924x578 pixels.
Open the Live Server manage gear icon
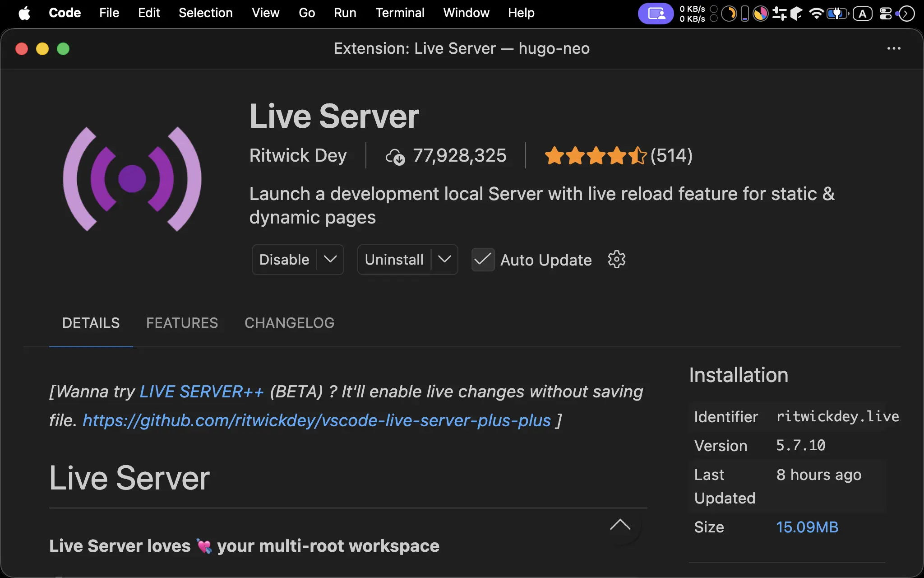coord(616,260)
